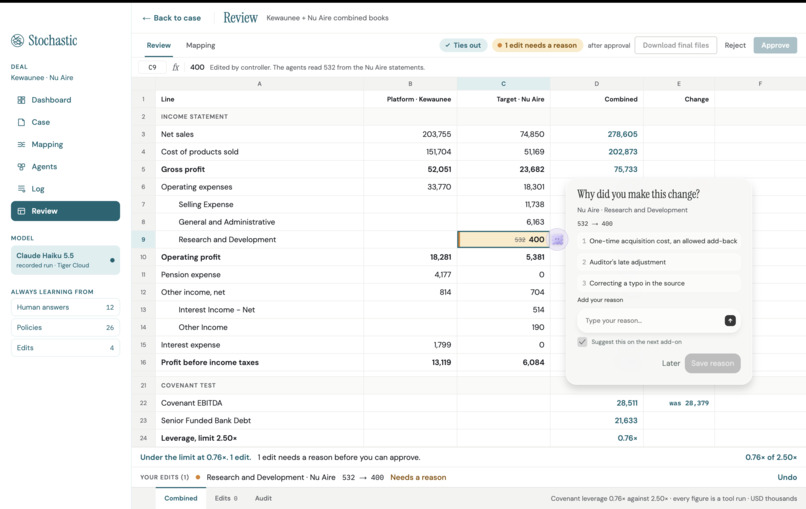Viewport: 806px width, 509px height.
Task: Click the cell reference box C9
Action: [152, 67]
